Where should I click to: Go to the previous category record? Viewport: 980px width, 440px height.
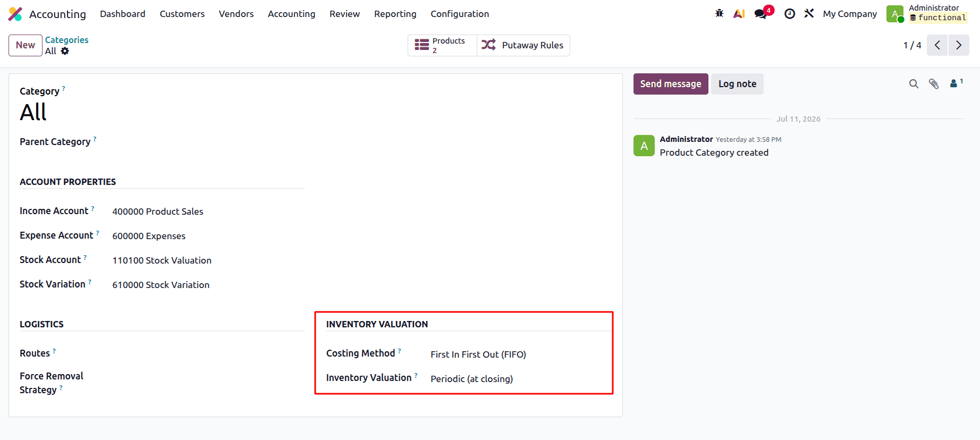tap(937, 45)
